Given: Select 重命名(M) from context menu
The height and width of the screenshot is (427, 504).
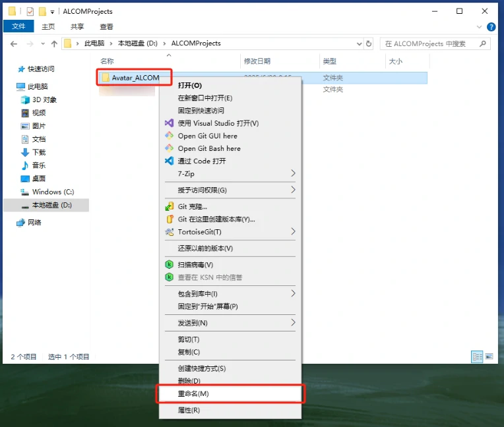Looking at the screenshot, I should [193, 393].
